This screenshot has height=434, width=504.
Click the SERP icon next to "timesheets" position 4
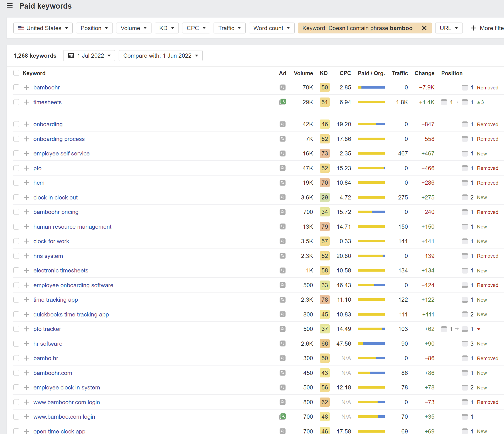(444, 102)
